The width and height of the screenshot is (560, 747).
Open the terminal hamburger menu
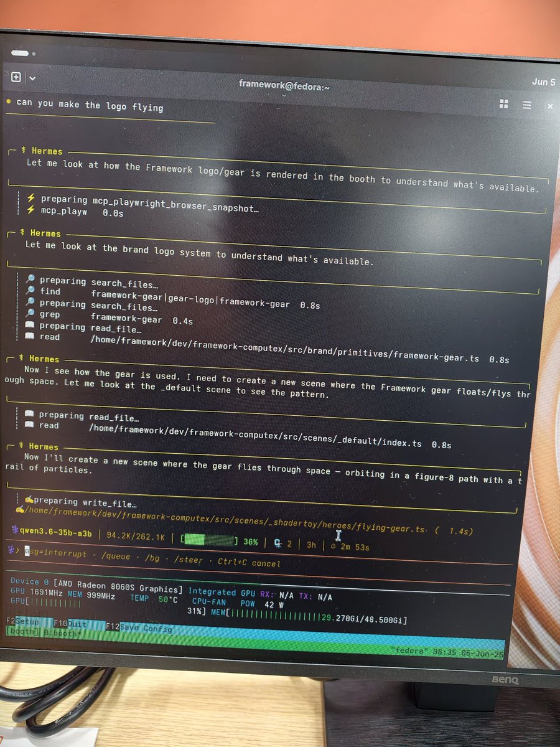click(x=527, y=105)
